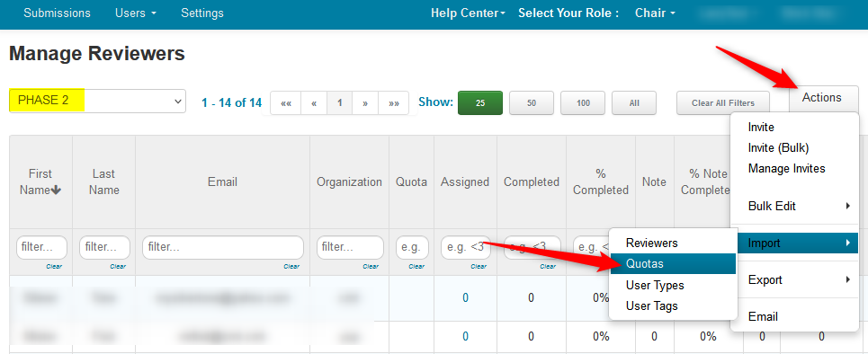Screen dimensions: 868x354
Task: Go to the next page arrow
Action: click(x=365, y=103)
